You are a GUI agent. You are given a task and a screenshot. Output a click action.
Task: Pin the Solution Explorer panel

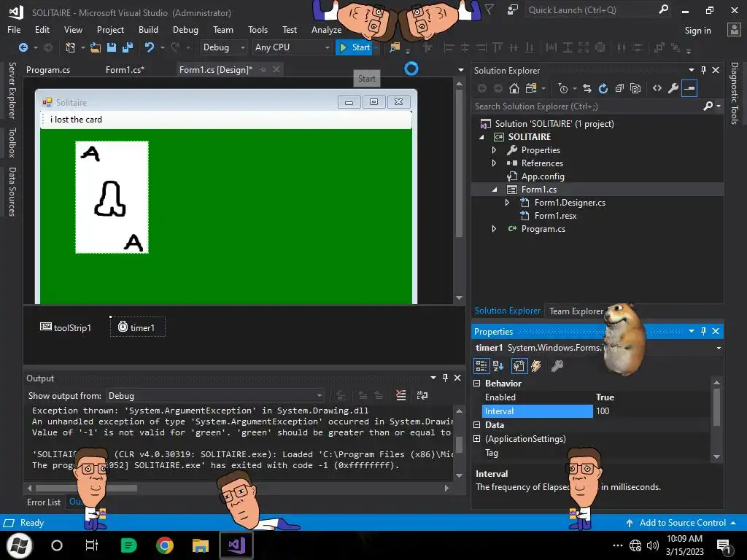pos(704,70)
